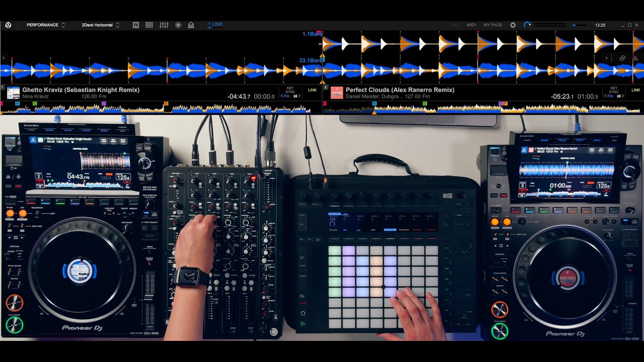
Task: Click the circular CPU load indicator
Action: [x=527, y=25]
